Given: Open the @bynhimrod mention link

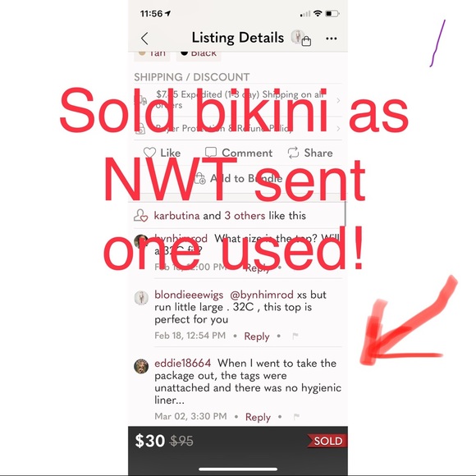Looking at the screenshot, I should (x=262, y=295).
